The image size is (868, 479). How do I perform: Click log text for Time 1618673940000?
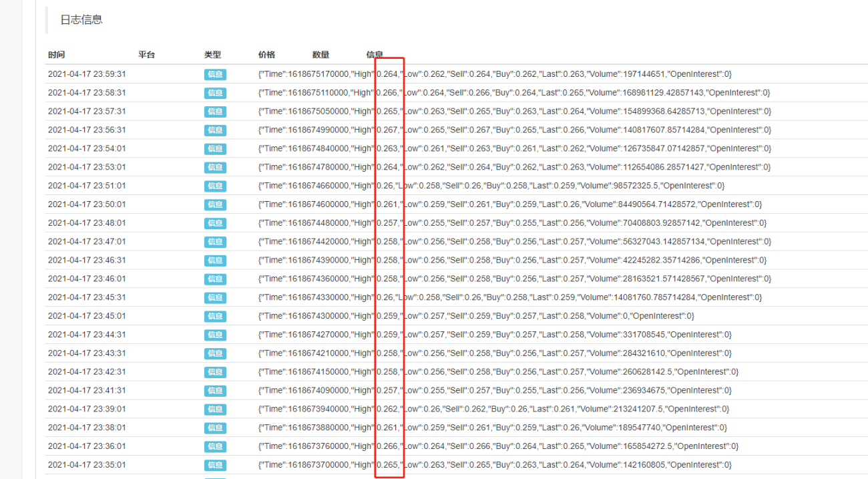(493, 409)
